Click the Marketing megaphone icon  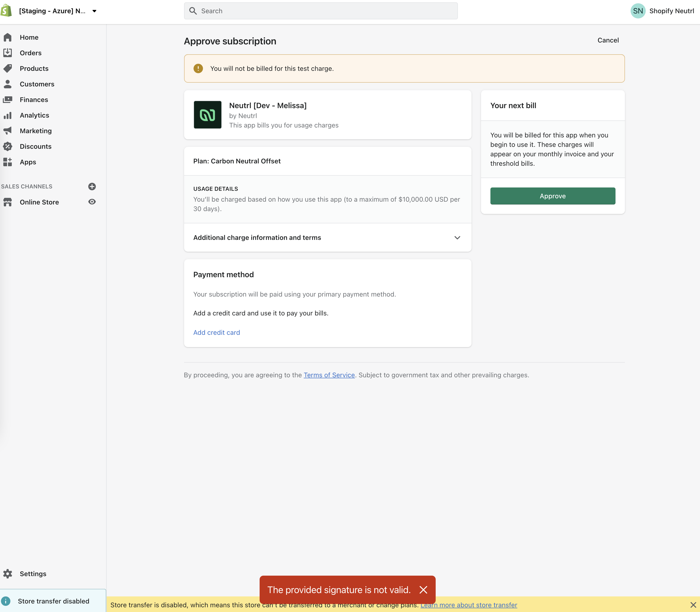click(x=8, y=131)
